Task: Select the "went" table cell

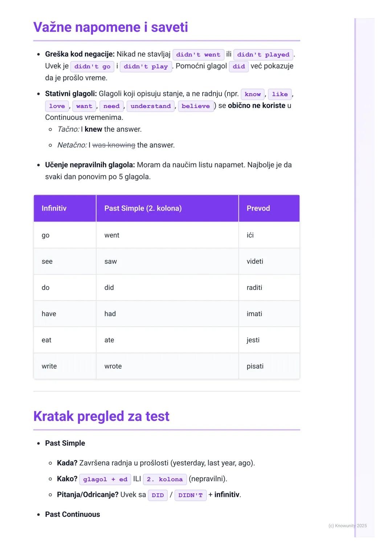Action: point(112,235)
